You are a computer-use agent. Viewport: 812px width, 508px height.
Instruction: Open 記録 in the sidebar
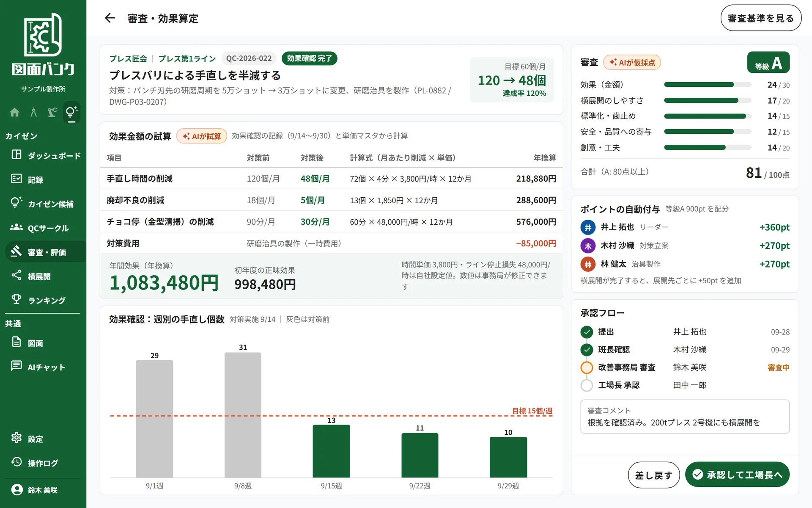coord(46,179)
